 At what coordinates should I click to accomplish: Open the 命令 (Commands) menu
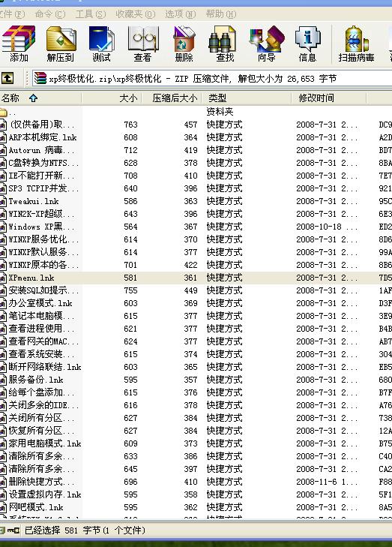49,14
